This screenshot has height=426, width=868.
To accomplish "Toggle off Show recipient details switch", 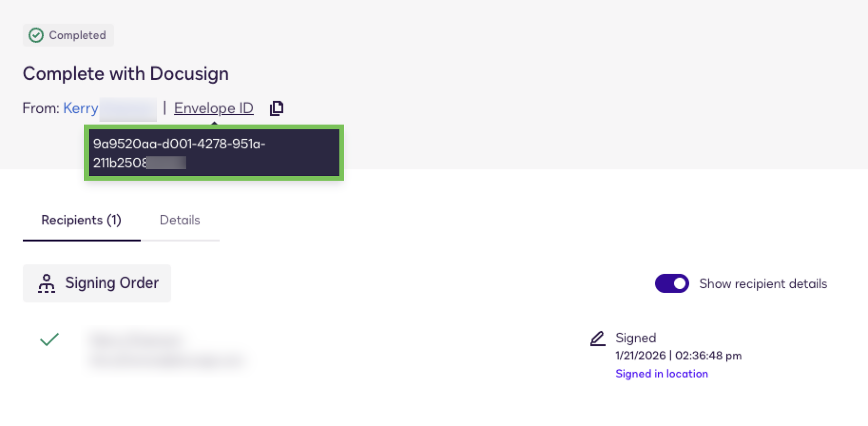I will click(672, 283).
